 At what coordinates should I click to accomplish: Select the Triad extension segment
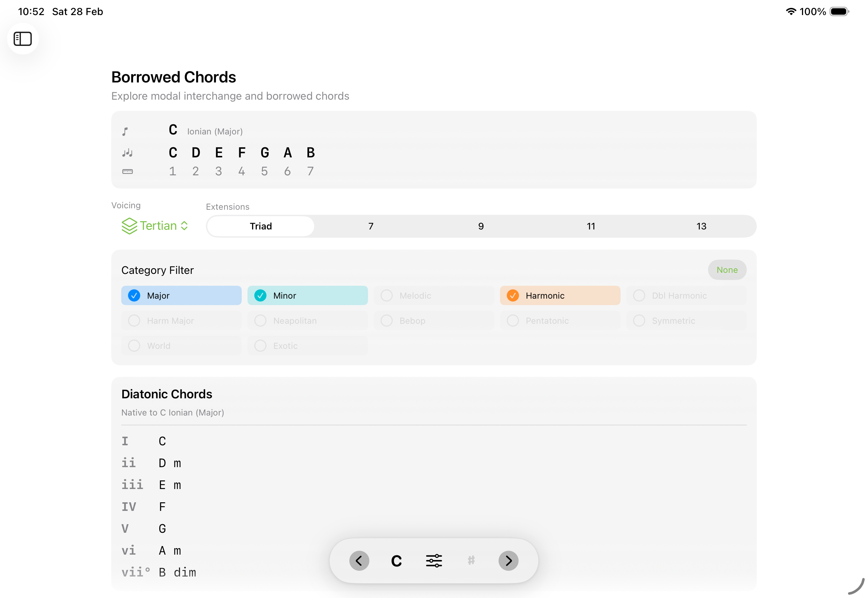point(261,226)
